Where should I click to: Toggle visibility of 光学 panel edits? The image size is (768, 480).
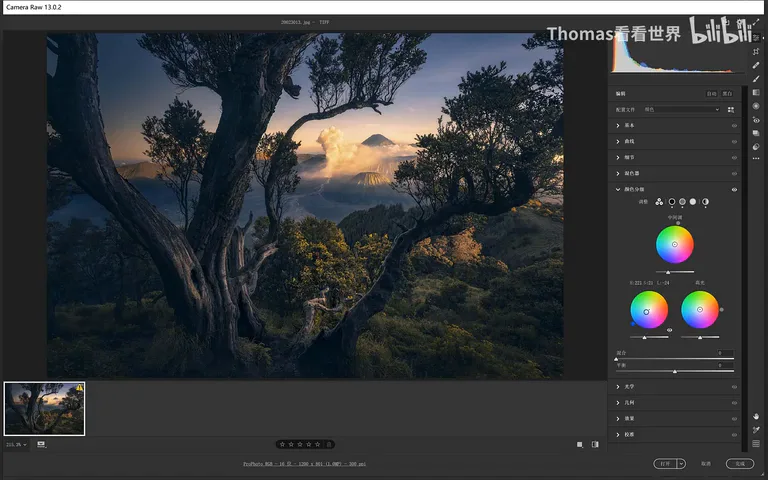734,387
